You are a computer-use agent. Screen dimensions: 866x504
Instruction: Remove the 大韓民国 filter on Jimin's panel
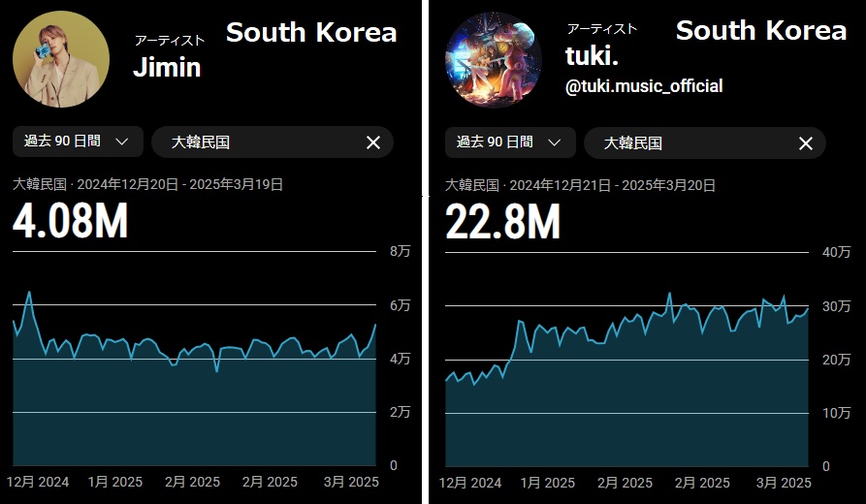(x=373, y=142)
